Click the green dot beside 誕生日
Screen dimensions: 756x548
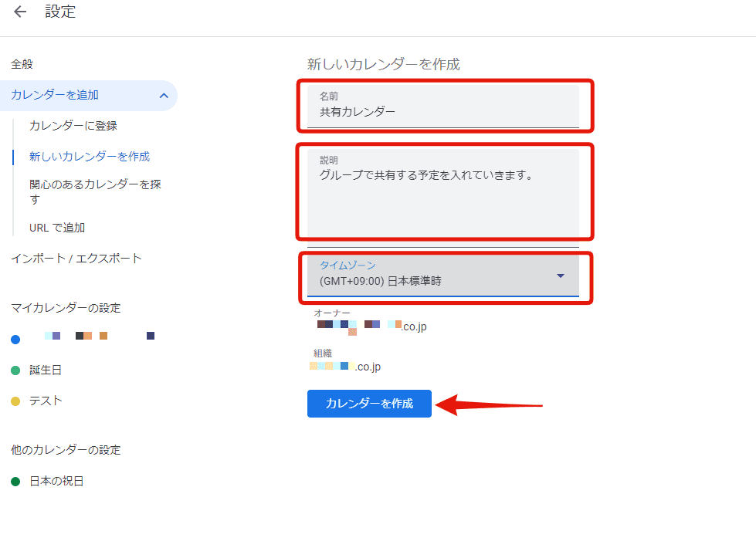tap(15, 370)
